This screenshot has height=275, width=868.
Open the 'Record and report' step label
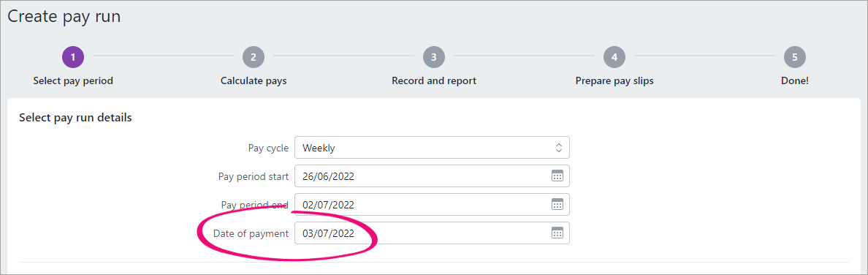[434, 81]
